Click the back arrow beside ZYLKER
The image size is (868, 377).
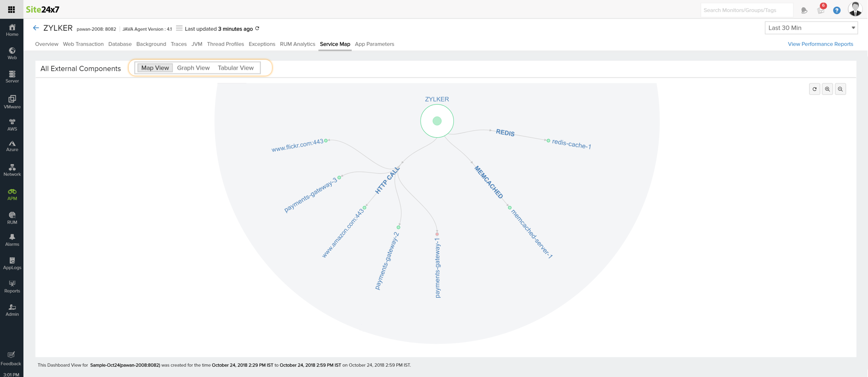[36, 28]
